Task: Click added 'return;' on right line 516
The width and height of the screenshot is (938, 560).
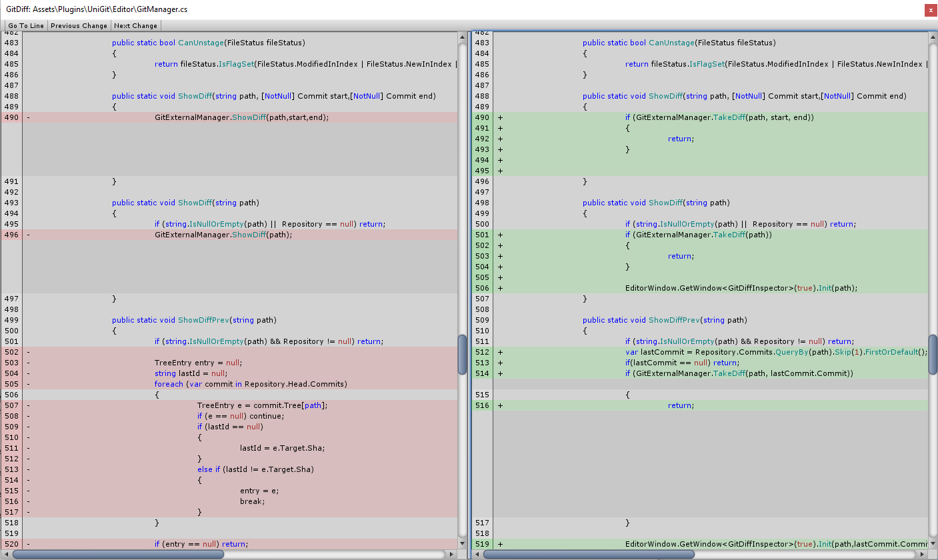Action: (681, 405)
